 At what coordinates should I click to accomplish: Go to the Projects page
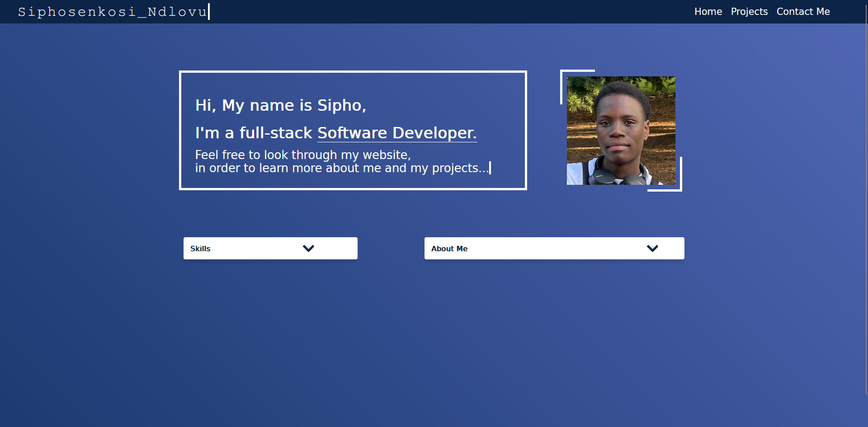749,12
